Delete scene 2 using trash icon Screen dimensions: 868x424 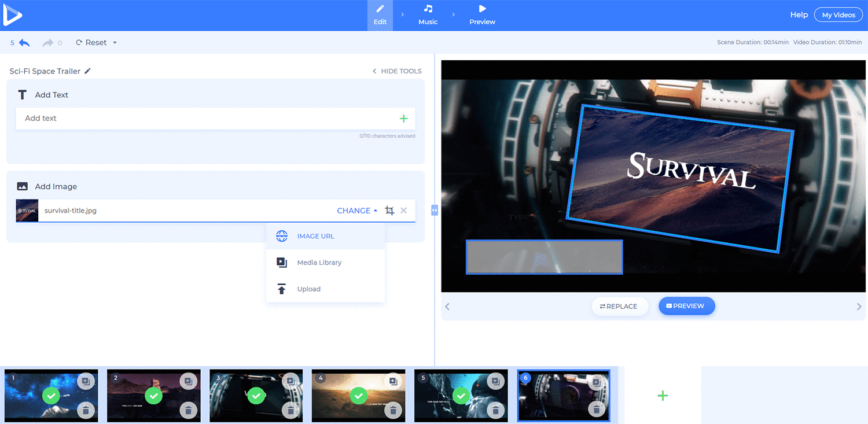(x=187, y=410)
